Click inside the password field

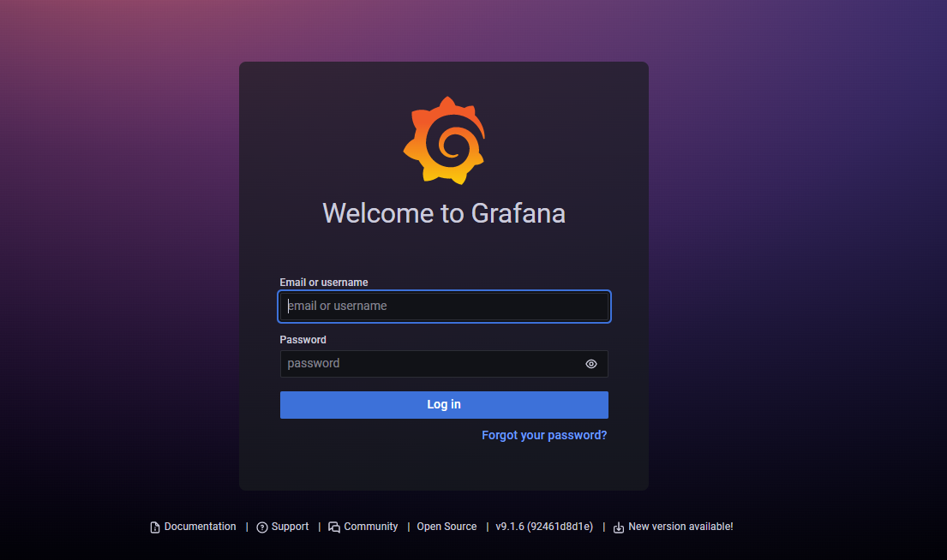pos(429,364)
